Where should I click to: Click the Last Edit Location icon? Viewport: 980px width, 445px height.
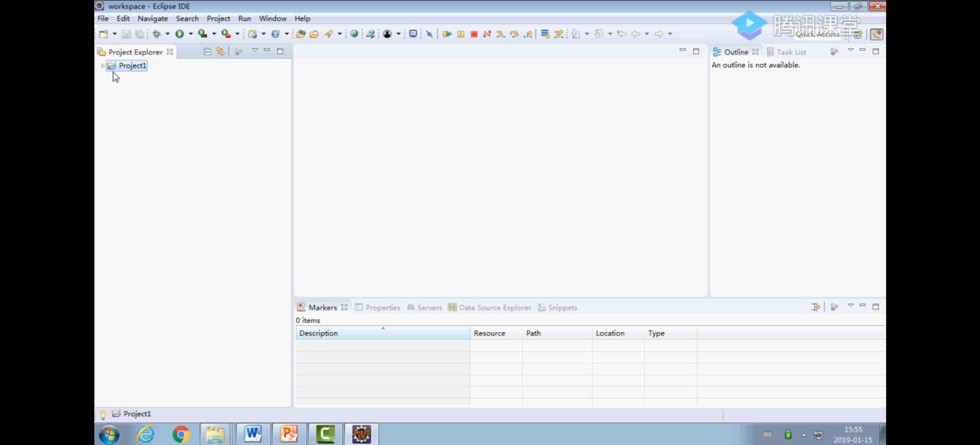coord(622,34)
